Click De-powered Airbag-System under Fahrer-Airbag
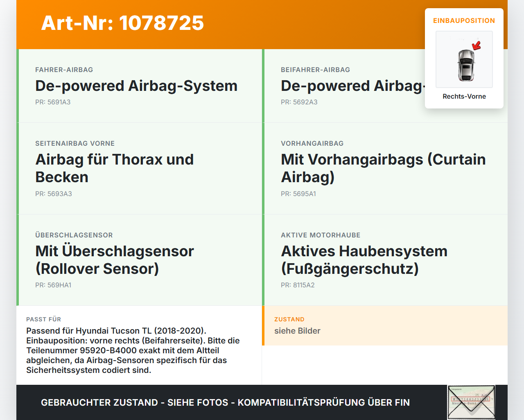 (136, 86)
